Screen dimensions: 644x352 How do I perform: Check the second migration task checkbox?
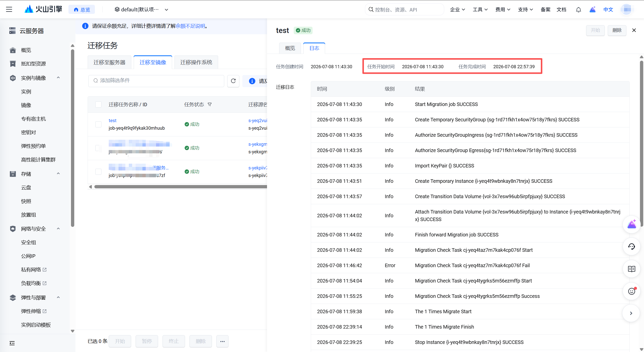tap(98, 148)
